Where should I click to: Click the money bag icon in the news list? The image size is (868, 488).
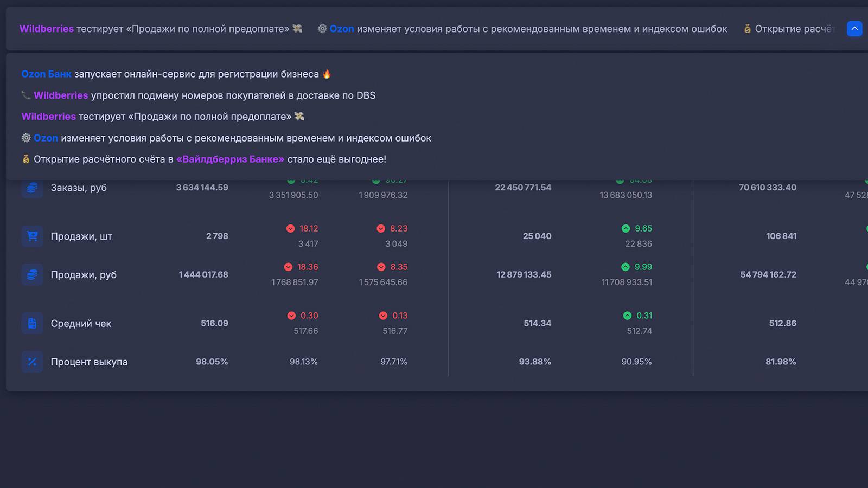[x=25, y=159]
